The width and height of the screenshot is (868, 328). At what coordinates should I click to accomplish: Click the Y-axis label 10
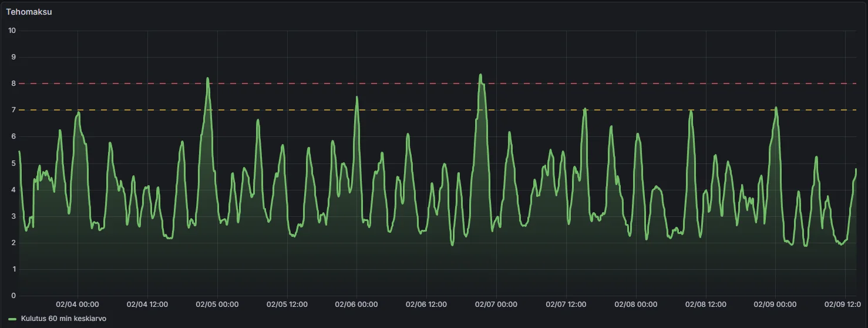click(12, 31)
